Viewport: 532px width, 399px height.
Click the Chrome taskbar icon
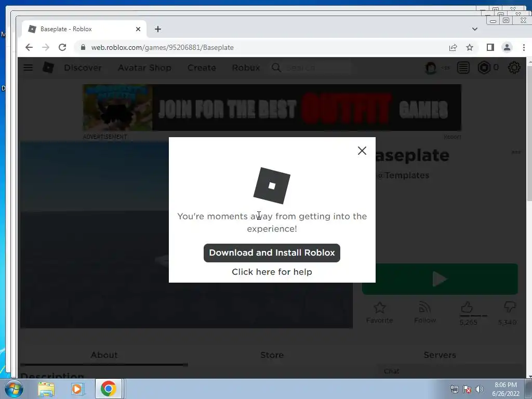[108, 389]
